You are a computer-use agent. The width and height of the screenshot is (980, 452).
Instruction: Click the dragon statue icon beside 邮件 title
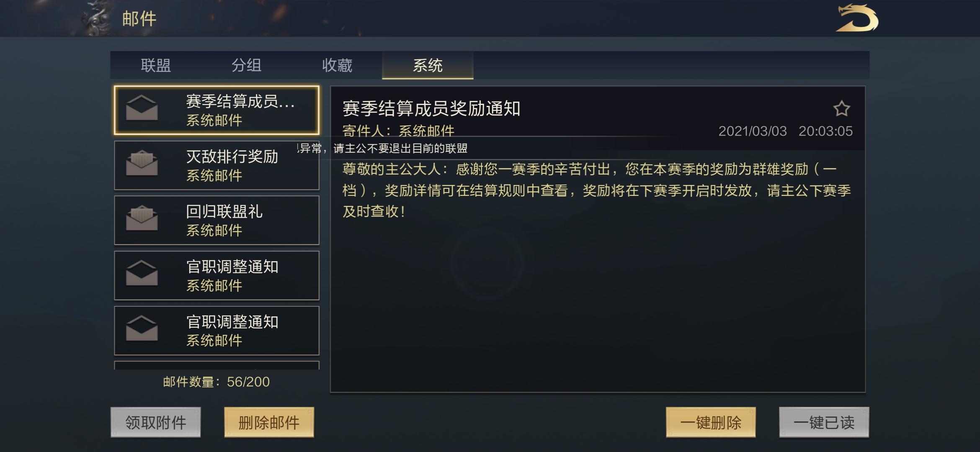pos(95,18)
